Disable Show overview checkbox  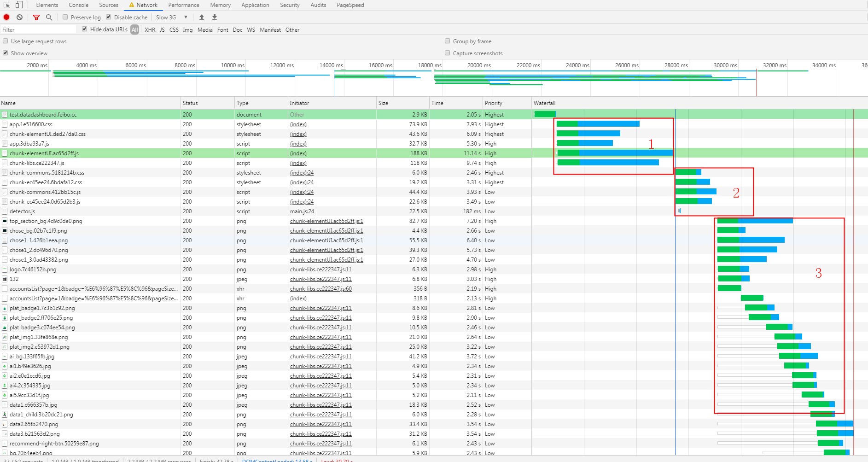click(6, 53)
